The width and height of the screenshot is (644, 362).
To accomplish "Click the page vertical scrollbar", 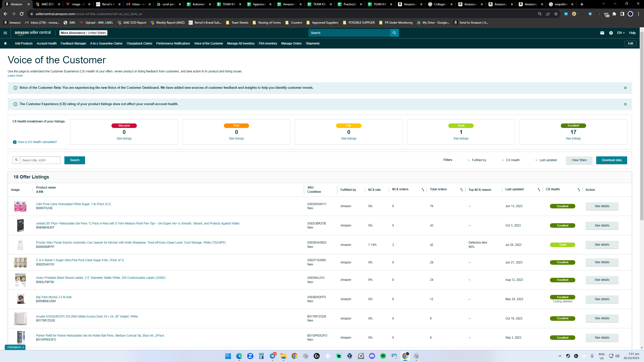I will [x=642, y=126].
